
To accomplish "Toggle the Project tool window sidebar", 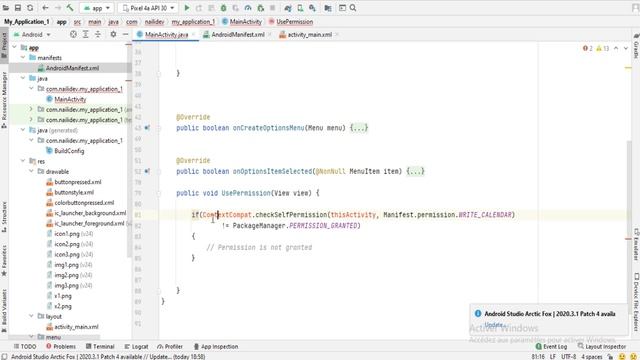I will click(x=4, y=44).
